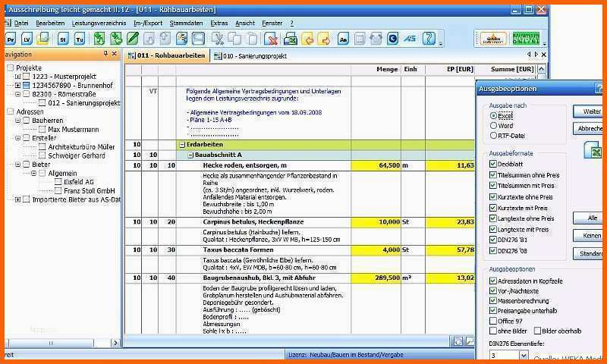Screen dimensions: 607x364
Task: Toggle Langtexte ohne Preis checkbox
Action: pos(492,218)
